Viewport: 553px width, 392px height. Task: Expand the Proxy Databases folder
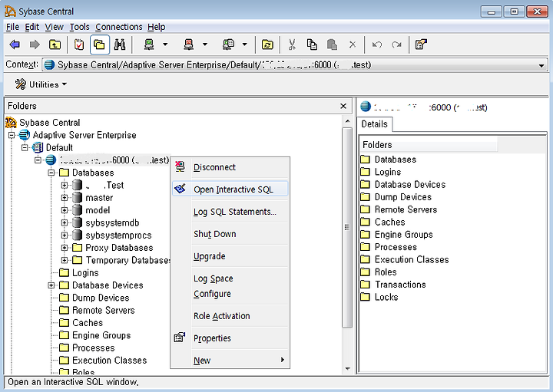[65, 248]
